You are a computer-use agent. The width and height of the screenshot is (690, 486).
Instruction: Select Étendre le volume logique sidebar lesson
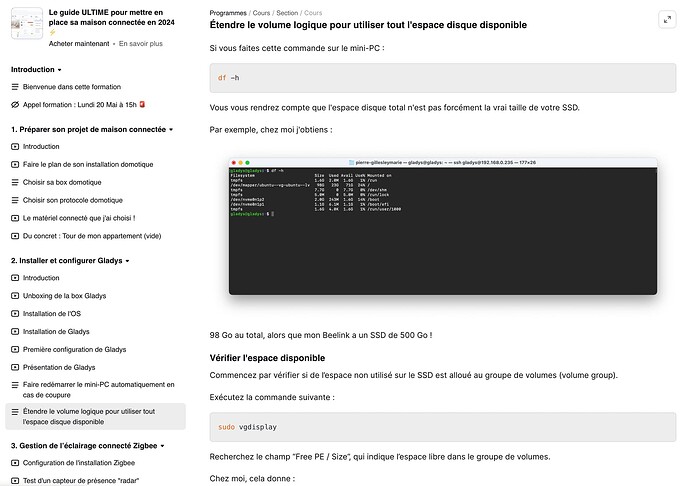[95, 416]
